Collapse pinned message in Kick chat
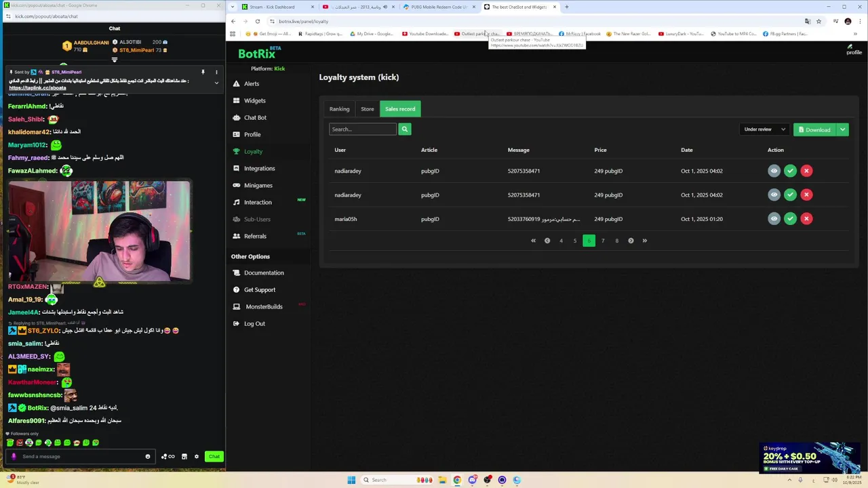 click(x=216, y=83)
